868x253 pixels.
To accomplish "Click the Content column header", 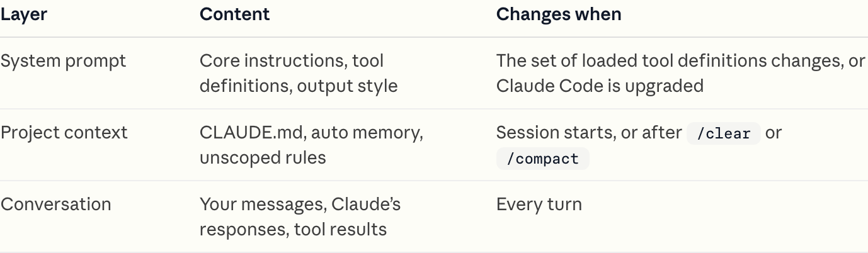I will [x=234, y=14].
